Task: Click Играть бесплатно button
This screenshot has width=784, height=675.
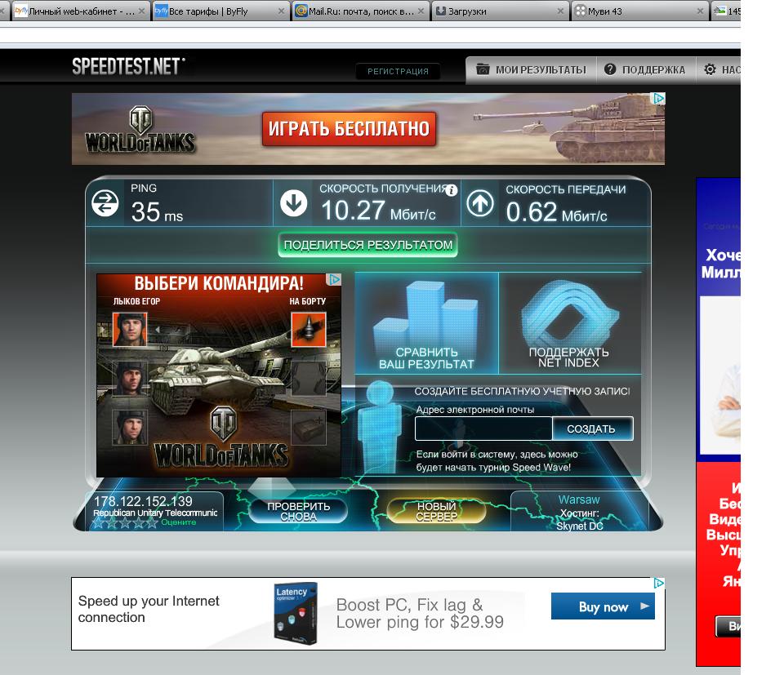Action: pyautogui.click(x=349, y=129)
